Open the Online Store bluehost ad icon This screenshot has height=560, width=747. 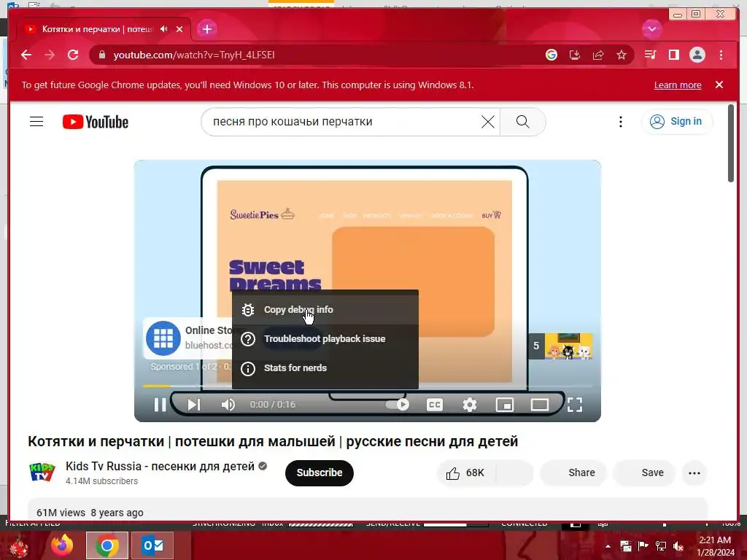[x=163, y=338]
